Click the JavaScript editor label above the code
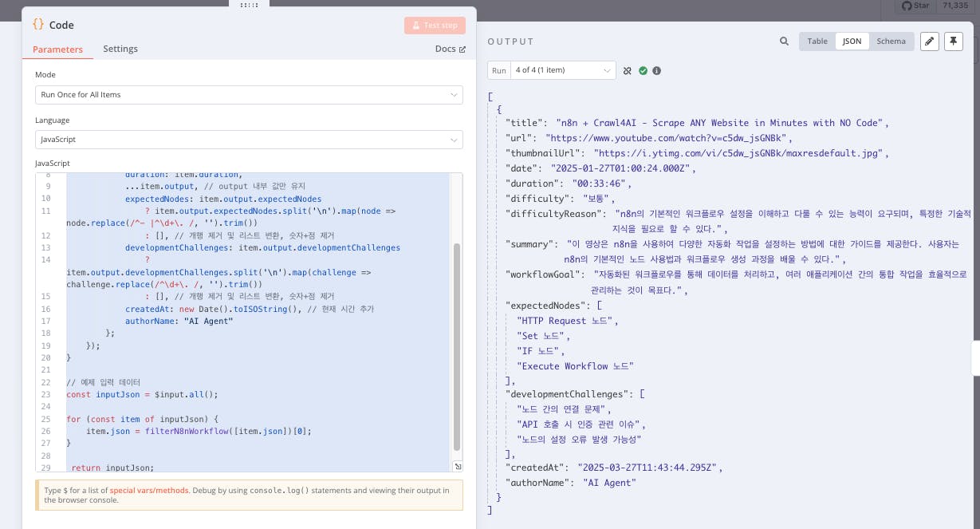The width and height of the screenshot is (980, 529). tap(53, 164)
